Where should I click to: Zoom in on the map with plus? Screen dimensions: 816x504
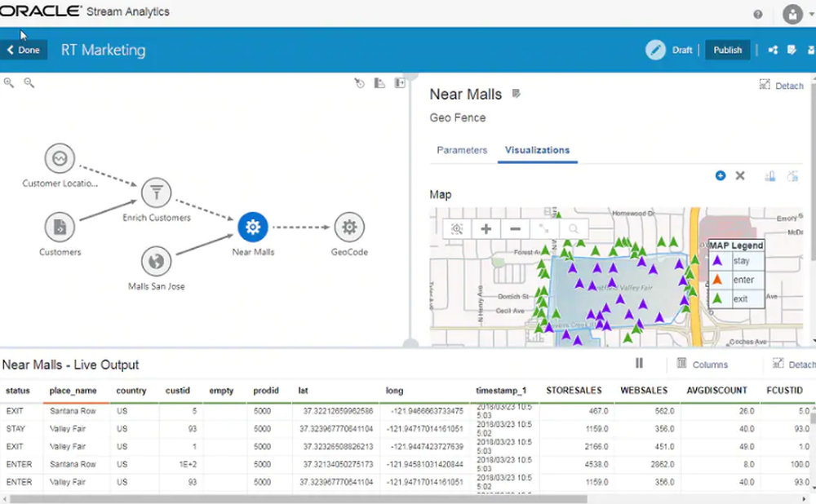486,229
